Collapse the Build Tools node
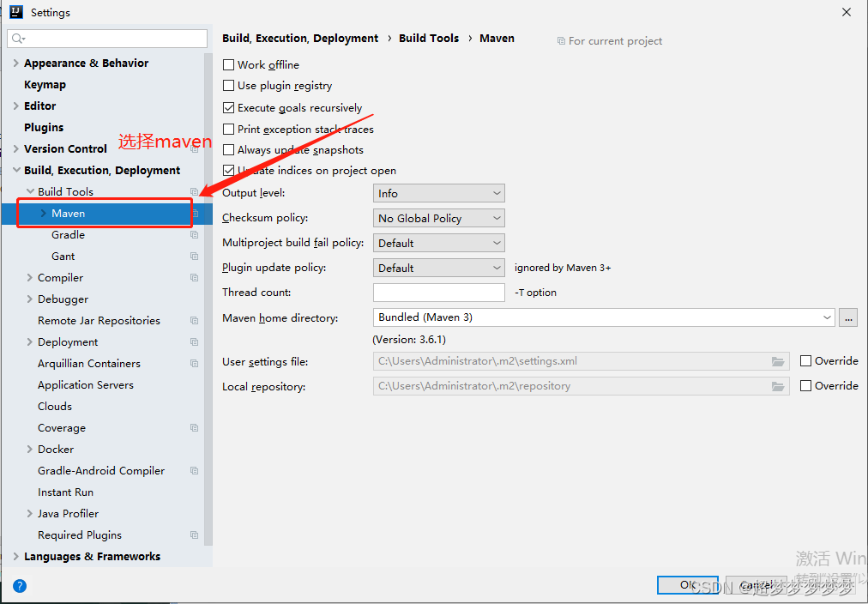 tap(30, 191)
